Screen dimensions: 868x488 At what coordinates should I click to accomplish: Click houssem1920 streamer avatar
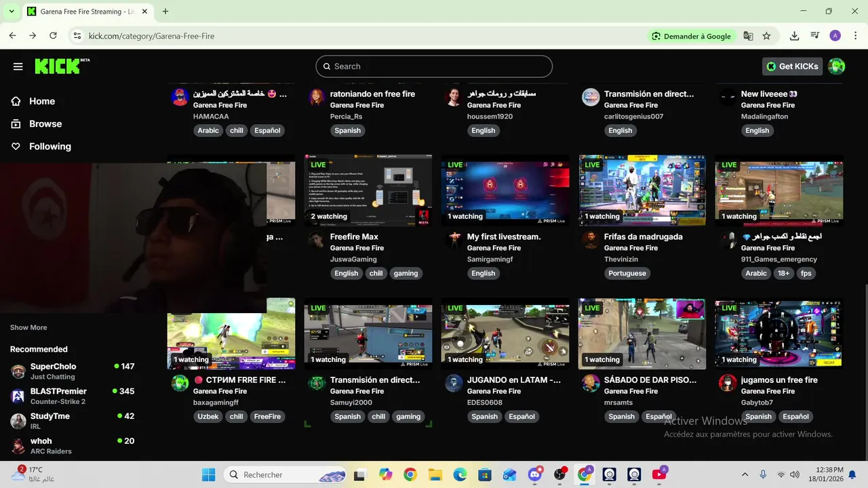454,97
